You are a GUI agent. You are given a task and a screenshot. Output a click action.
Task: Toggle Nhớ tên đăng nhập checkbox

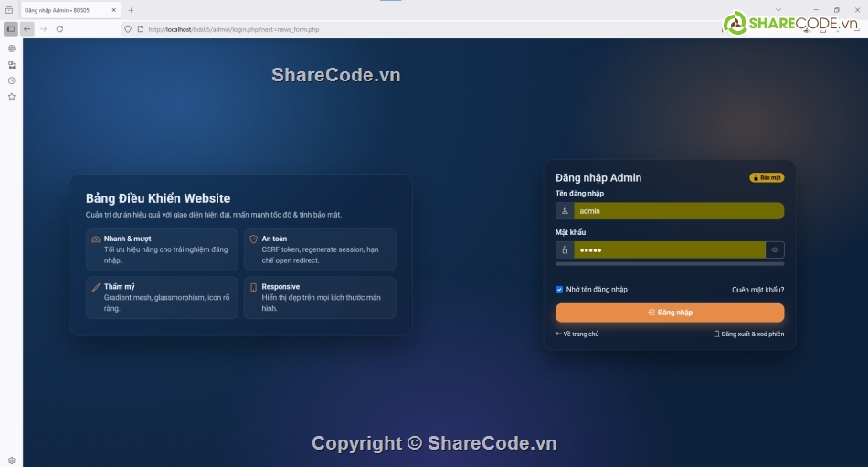[559, 289]
